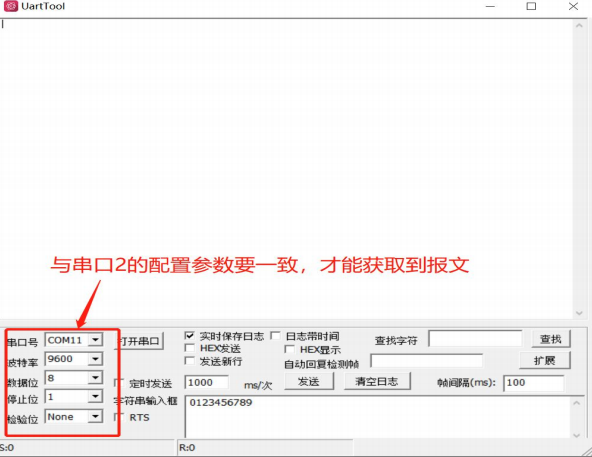Image resolution: width=592 pixels, height=457 pixels.
Task: Click the 打开串口 button
Action: (139, 341)
